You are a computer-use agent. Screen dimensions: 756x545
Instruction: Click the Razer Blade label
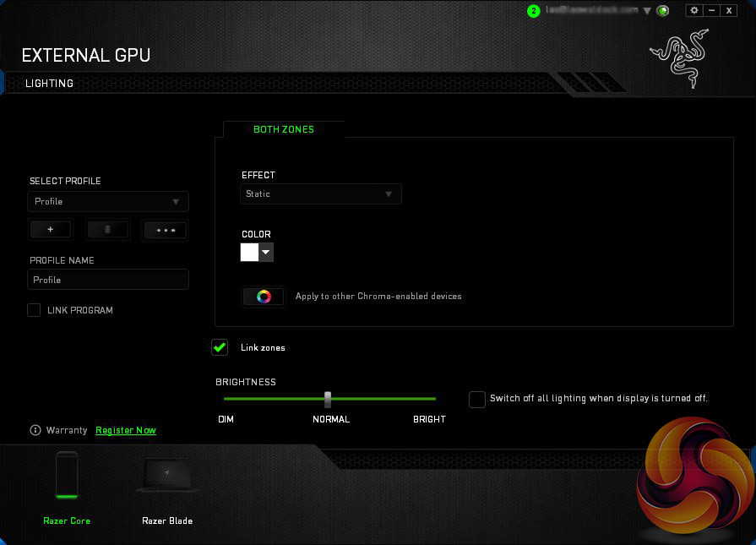(x=167, y=520)
